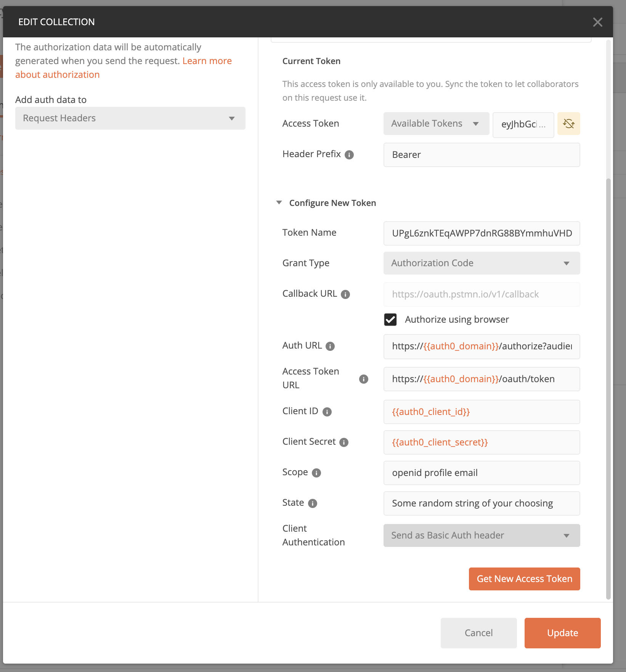Click the Scope field with openid profile email
Image resolution: width=626 pixels, height=672 pixels.
click(x=482, y=473)
